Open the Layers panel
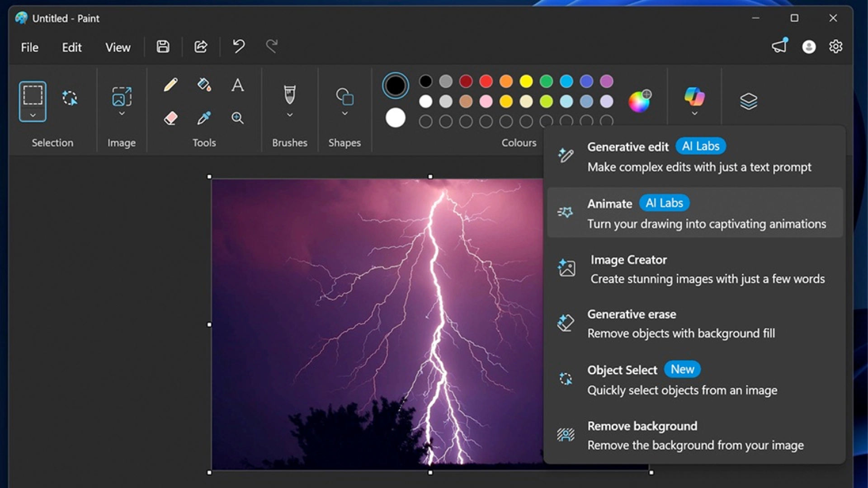 tap(749, 100)
